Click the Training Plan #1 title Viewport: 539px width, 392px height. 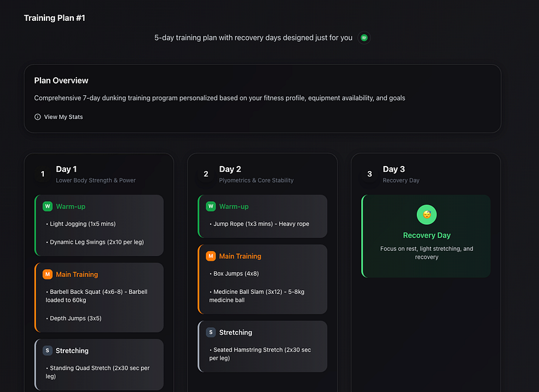point(54,18)
